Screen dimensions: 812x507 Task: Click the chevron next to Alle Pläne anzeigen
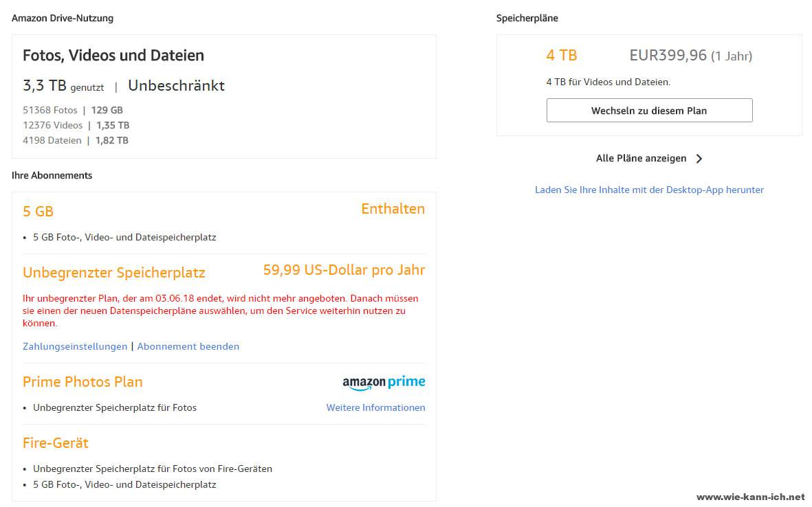(699, 158)
